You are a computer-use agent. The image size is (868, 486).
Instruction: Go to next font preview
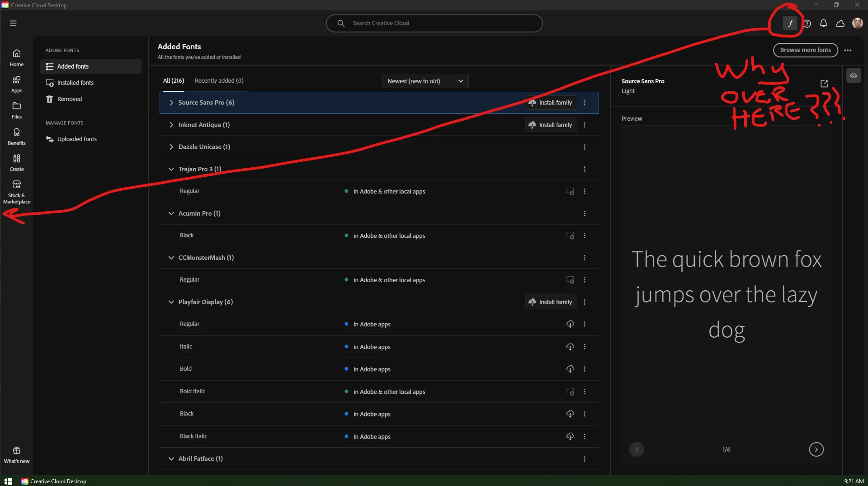point(816,449)
